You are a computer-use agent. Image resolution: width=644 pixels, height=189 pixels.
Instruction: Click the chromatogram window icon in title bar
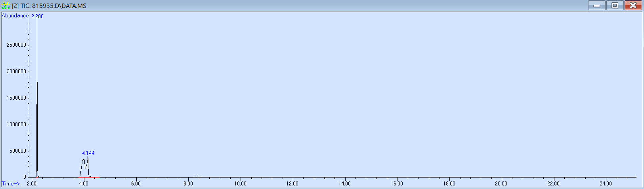pos(6,6)
